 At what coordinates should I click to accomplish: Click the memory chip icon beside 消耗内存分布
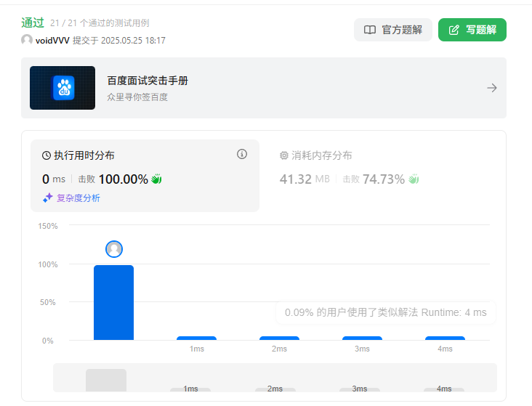coord(284,155)
